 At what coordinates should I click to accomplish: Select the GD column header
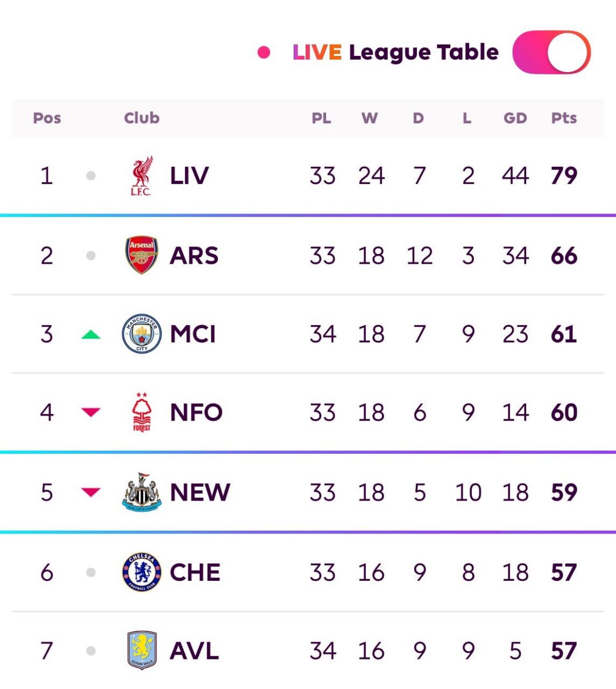pyautogui.click(x=515, y=118)
